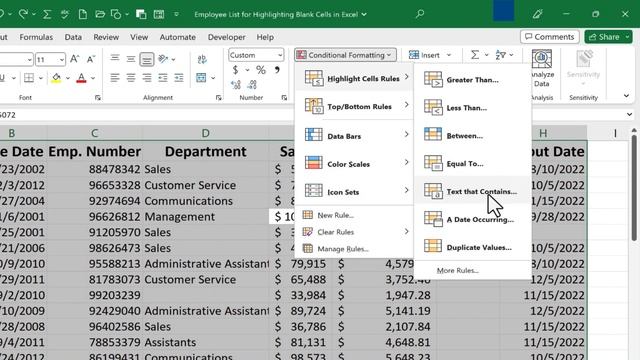This screenshot has width=640, height=360.
Task: Click the Decrease Decimal icon
Action: [252, 85]
